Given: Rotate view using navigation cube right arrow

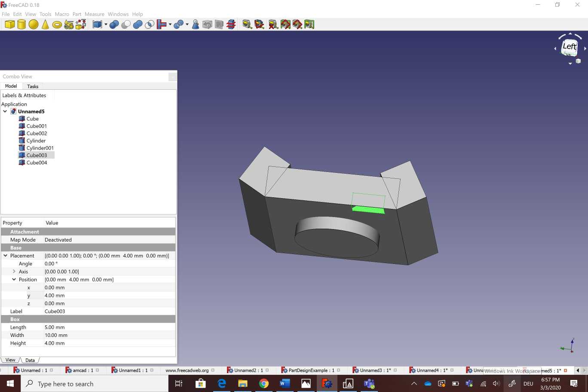Looking at the screenshot, I should (x=585, y=49).
